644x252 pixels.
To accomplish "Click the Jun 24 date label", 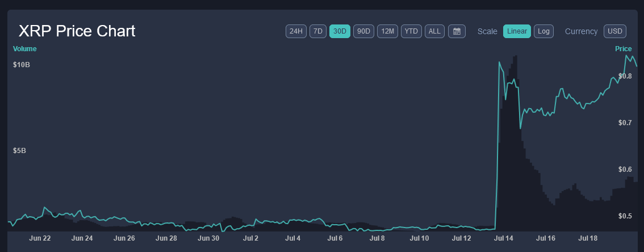I will point(82,238).
